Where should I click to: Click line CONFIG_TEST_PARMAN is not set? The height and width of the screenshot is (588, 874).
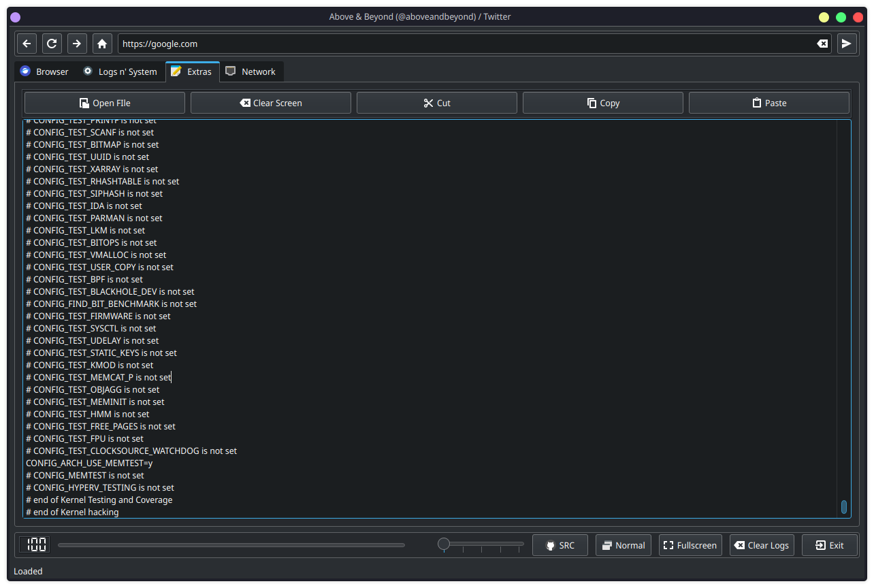94,218
